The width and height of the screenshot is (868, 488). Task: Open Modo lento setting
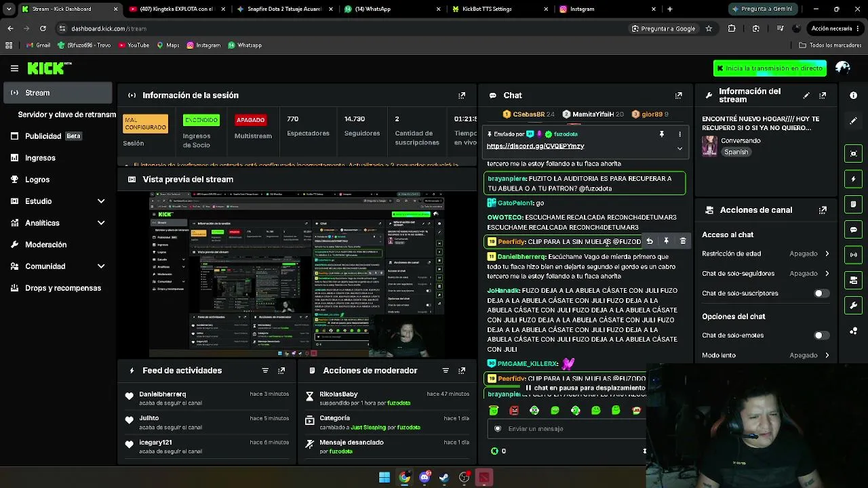point(766,355)
